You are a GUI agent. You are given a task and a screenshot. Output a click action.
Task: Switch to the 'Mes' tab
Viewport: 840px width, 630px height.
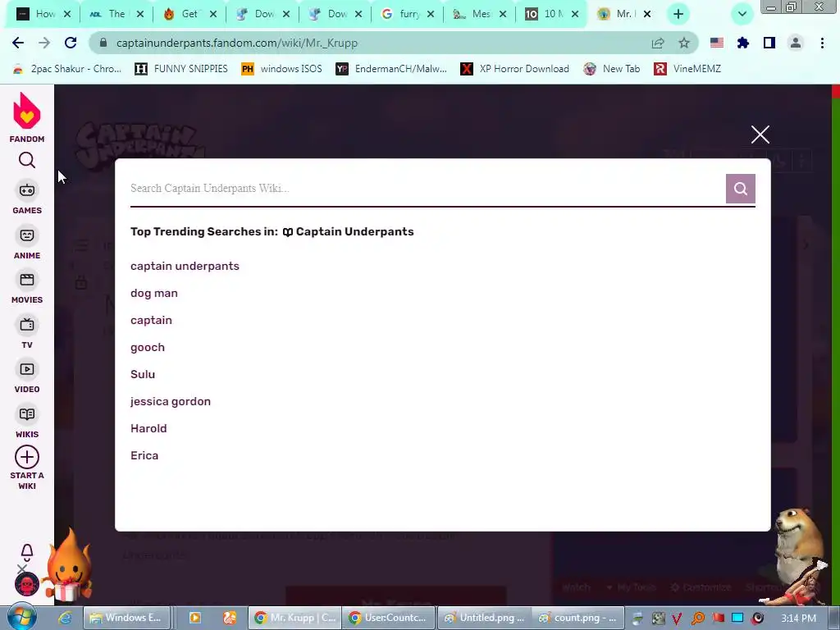(x=479, y=15)
